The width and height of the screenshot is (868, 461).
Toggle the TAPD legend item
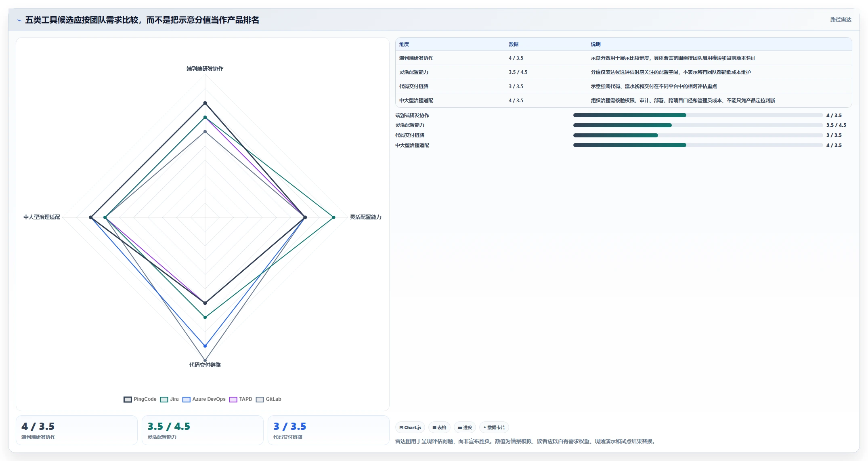(241, 399)
